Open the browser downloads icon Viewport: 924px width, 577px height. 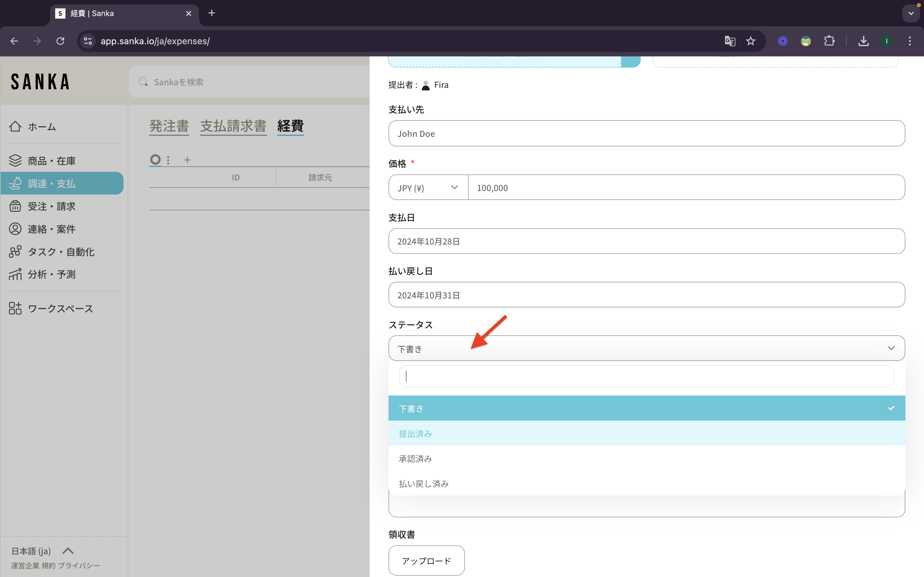point(863,41)
